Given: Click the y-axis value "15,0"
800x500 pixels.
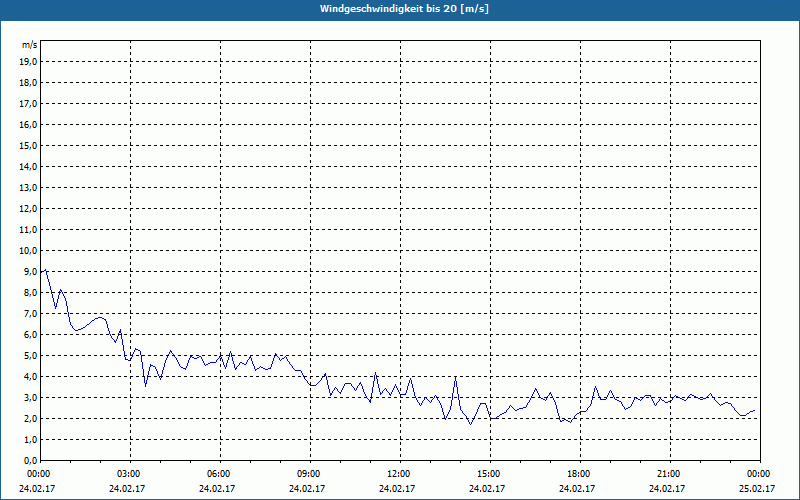Looking at the screenshot, I should click(28, 145).
